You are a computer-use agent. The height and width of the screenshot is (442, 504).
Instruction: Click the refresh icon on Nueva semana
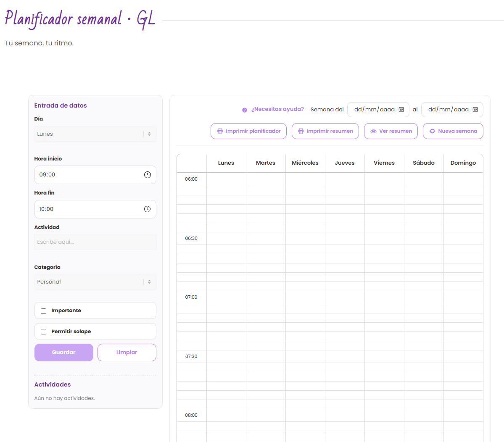[432, 131]
